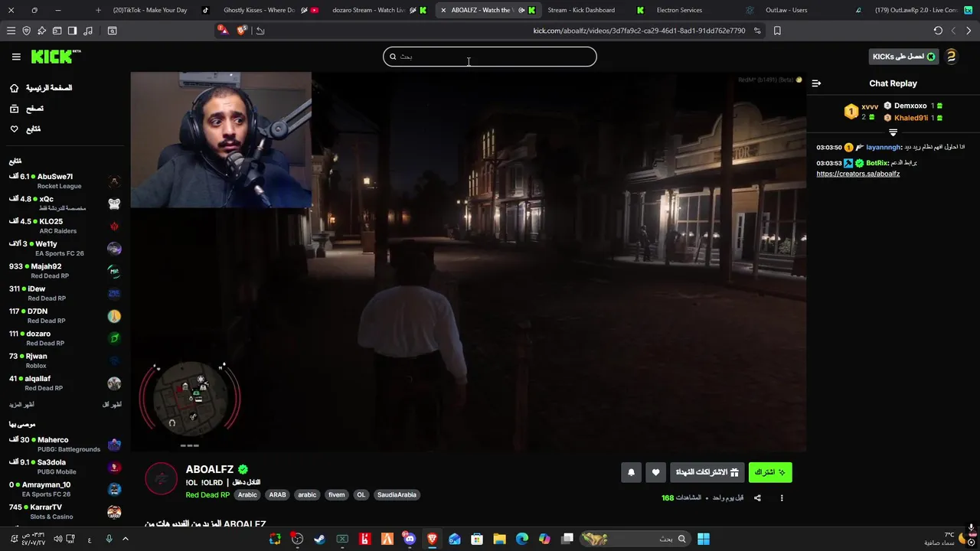The image size is (980, 551).
Task: Select dozaro channel avatar
Action: (x=114, y=338)
